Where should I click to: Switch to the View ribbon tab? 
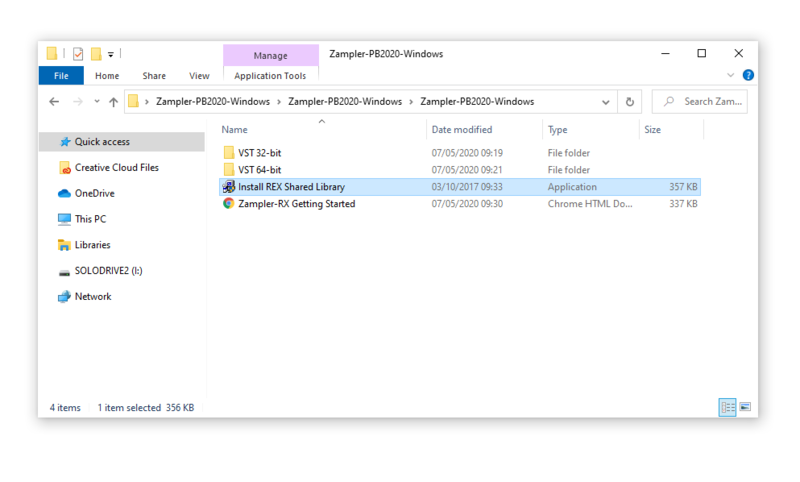coord(199,75)
